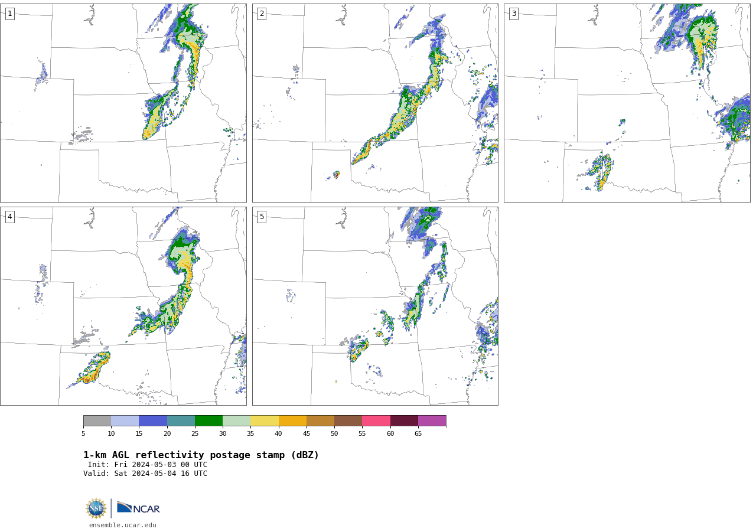
Task: Open ensemble member 4 reflectivity panel
Action: coord(123,306)
